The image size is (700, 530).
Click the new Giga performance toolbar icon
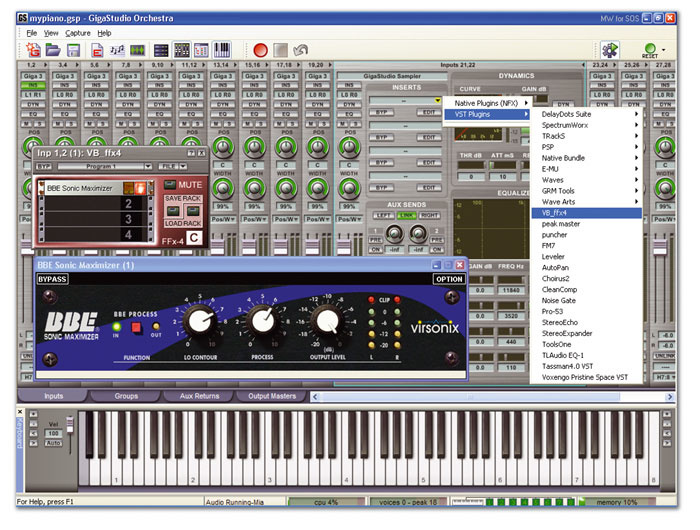tap(33, 50)
